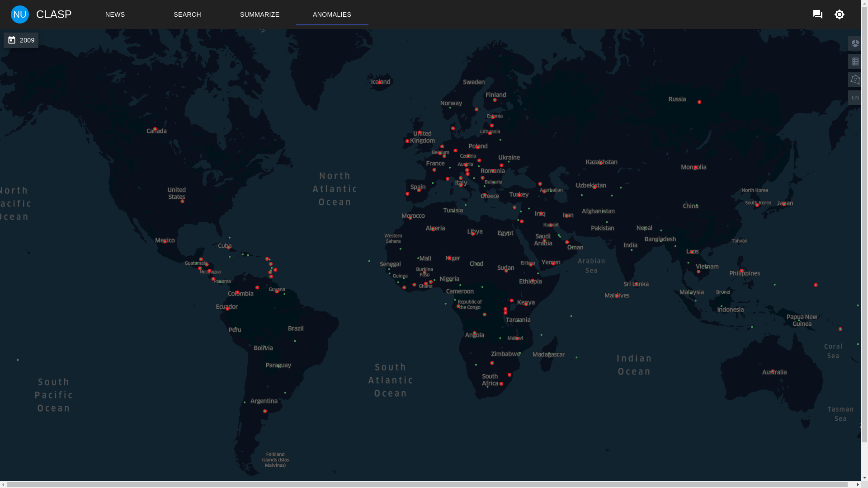Activate draw polygon selection tool
The height and width of the screenshot is (488, 868).
854,80
